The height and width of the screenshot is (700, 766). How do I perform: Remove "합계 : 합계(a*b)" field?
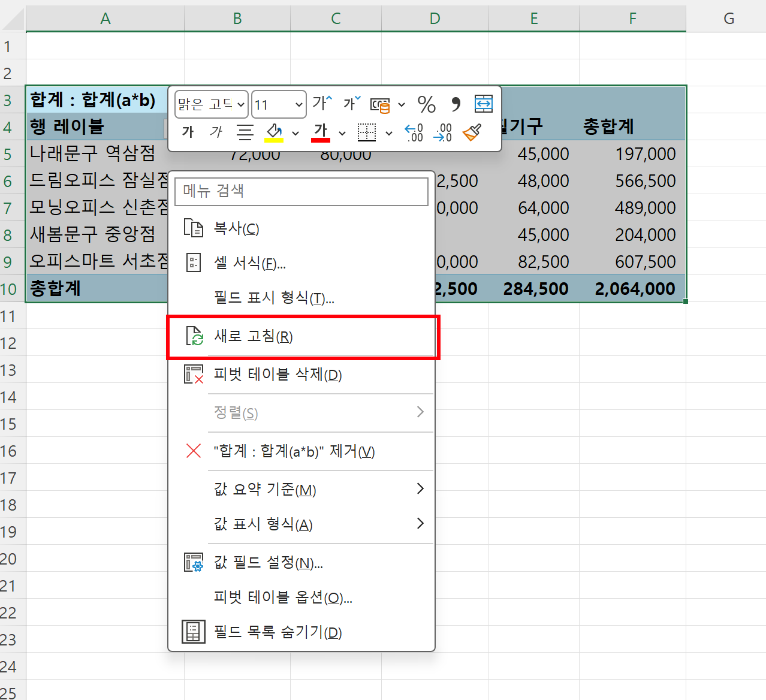[301, 451]
